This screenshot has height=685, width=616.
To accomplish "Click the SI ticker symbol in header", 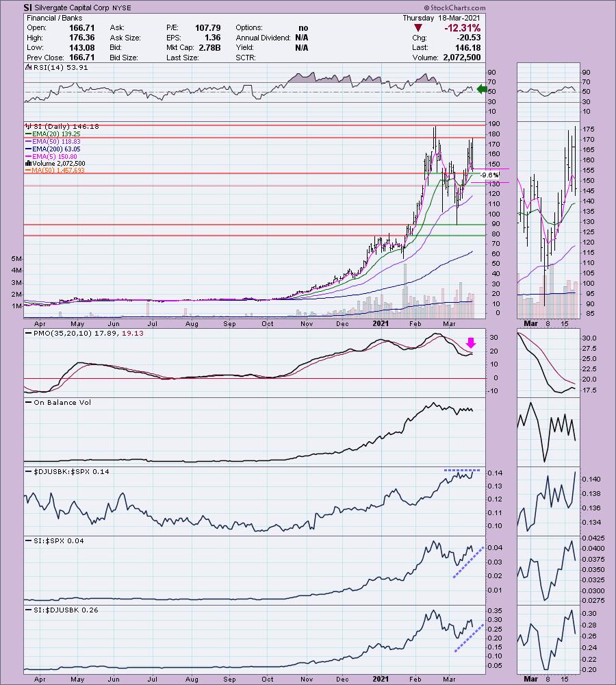I will [28, 8].
